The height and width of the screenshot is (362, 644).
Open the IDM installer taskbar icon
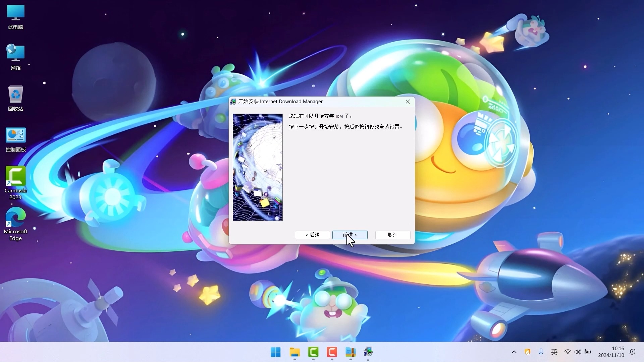tap(368, 352)
